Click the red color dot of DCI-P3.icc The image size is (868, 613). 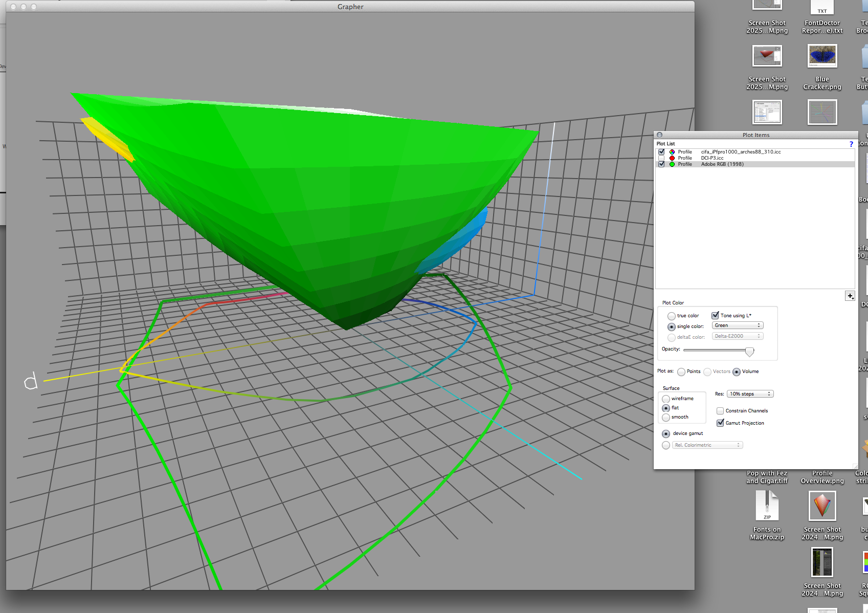click(x=672, y=158)
